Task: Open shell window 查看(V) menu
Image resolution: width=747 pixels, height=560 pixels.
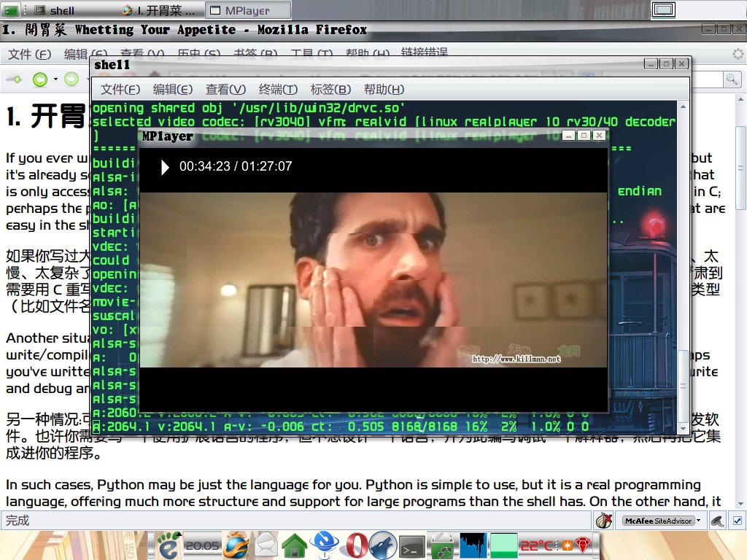Action: (x=225, y=90)
